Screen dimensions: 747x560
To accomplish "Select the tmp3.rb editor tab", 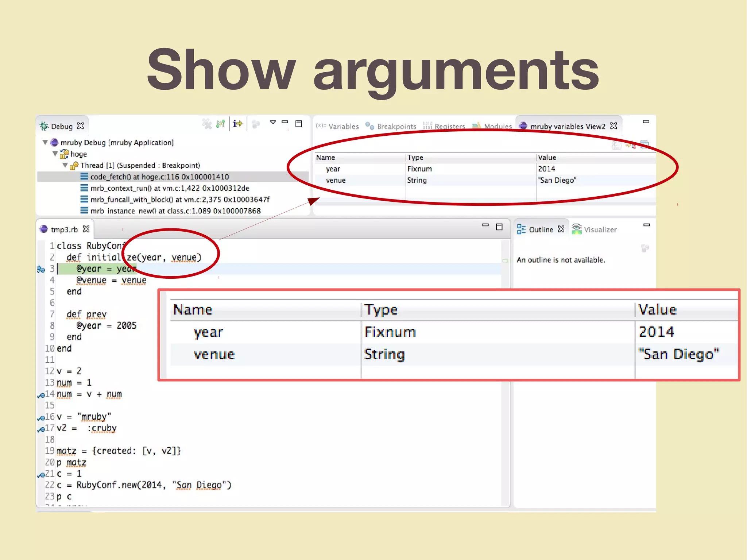I will pyautogui.click(x=65, y=229).
